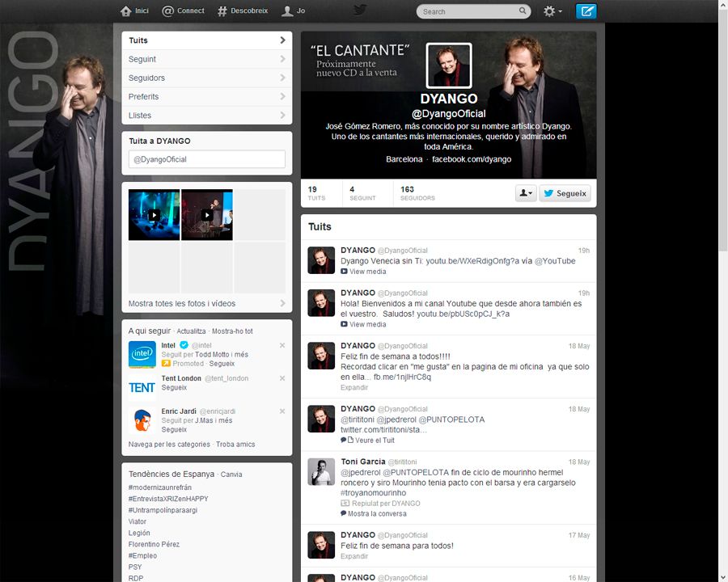Screen dimensions: 728x582
Task: Open the Descobreix hashtag icon
Action: [x=222, y=11]
